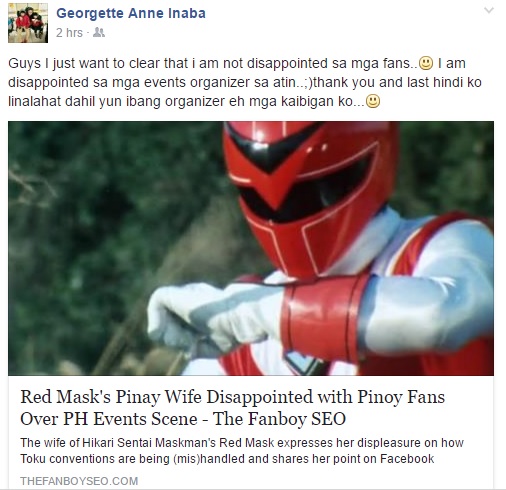This screenshot has width=506, height=490.
Task: Click the friends audience privacy icon
Action: [99, 32]
